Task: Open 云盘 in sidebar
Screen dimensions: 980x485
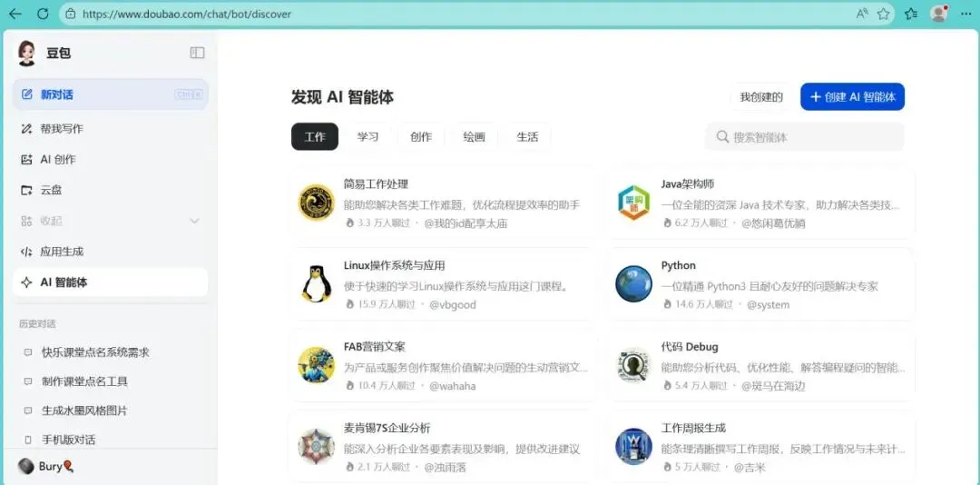Action: [x=110, y=190]
